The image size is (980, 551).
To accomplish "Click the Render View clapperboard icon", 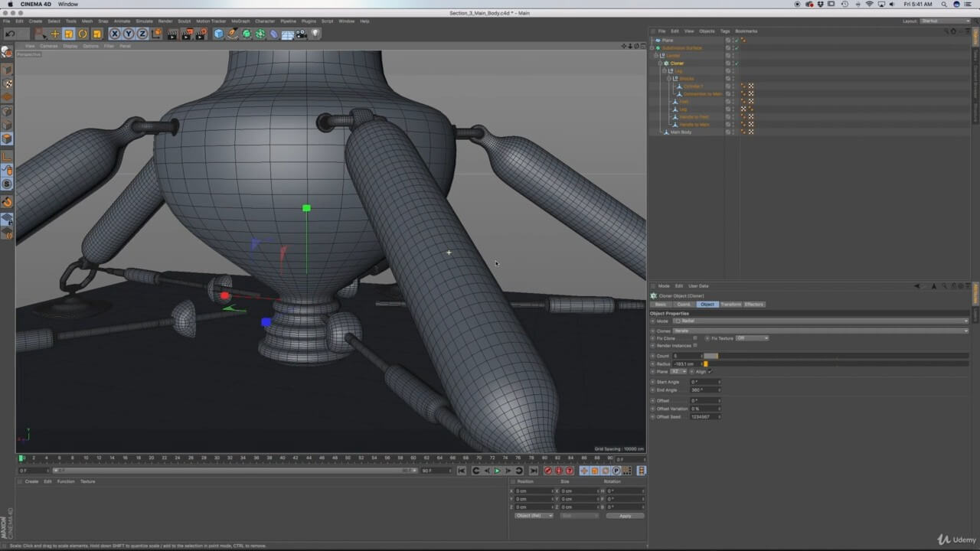I will (x=173, y=34).
